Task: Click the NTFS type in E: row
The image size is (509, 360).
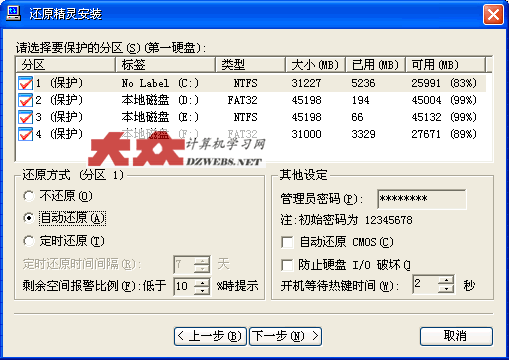Action: click(245, 117)
